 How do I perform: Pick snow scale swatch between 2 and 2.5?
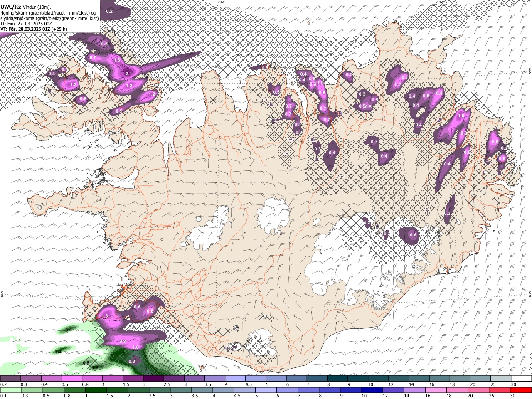coord(153,378)
